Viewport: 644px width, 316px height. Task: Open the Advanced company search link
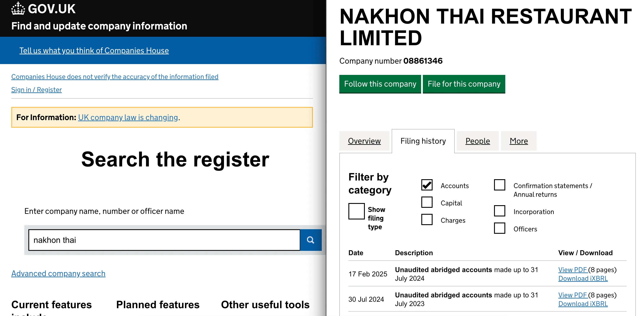click(58, 273)
